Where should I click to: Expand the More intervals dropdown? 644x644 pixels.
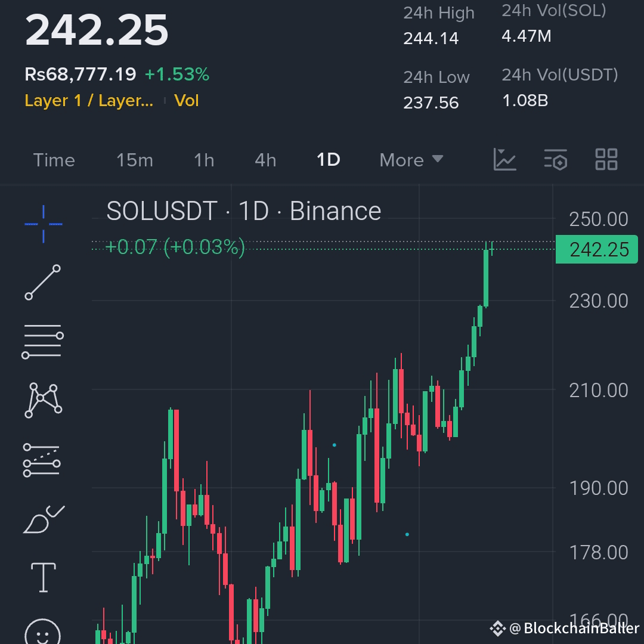(x=411, y=160)
